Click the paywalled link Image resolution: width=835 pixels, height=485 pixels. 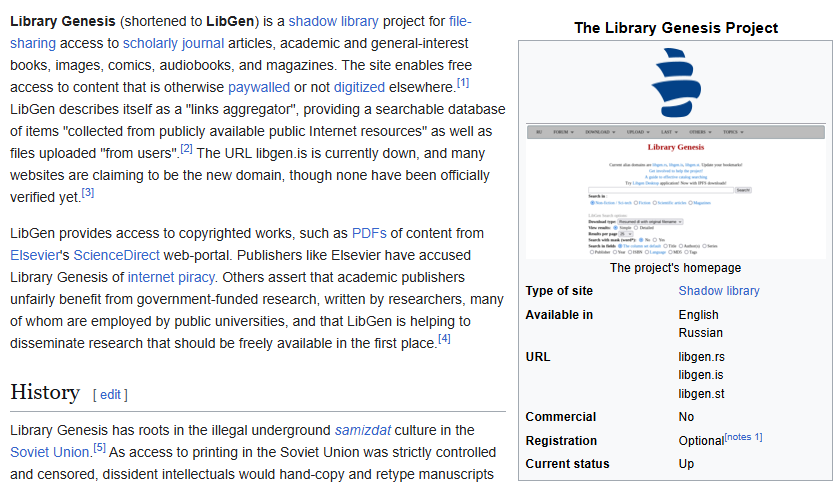pos(259,87)
